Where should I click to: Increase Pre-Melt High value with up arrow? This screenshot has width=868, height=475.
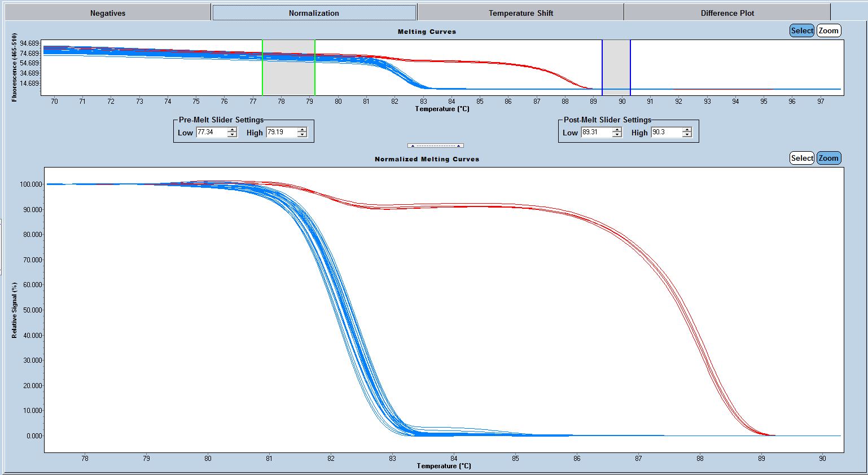[x=302, y=130]
